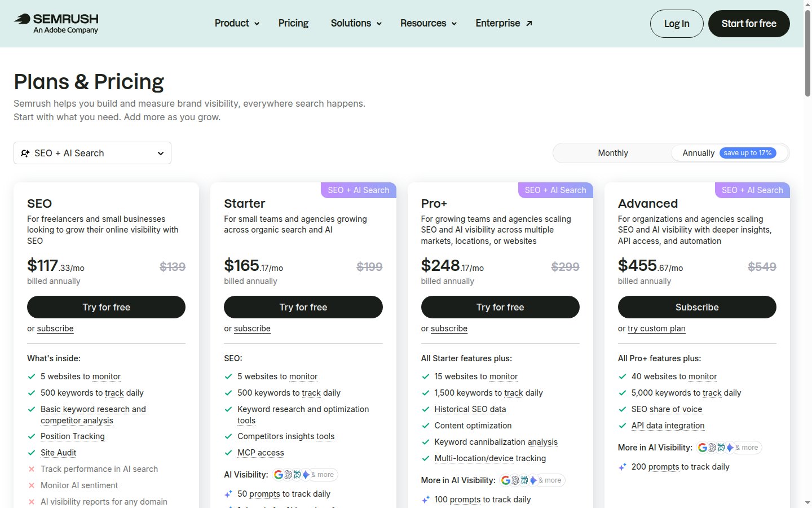Click the red X beside Monitor AI sentiment

tap(32, 485)
